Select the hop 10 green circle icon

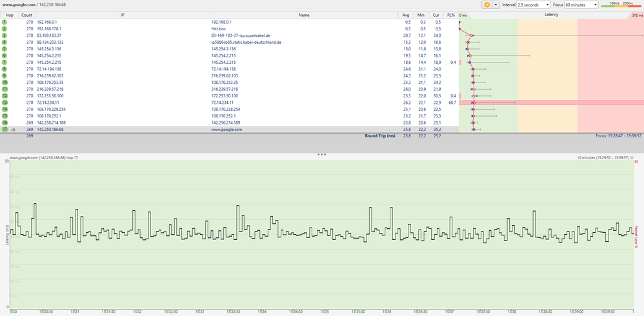coord(5,82)
